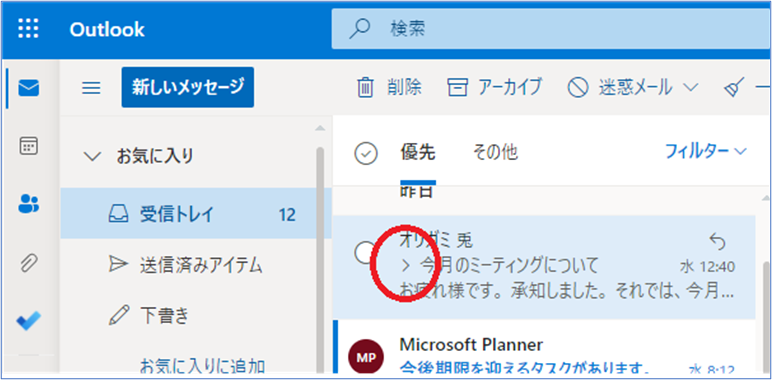Open the app launcher grid icon
This screenshot has height=380, width=772.
tap(29, 30)
